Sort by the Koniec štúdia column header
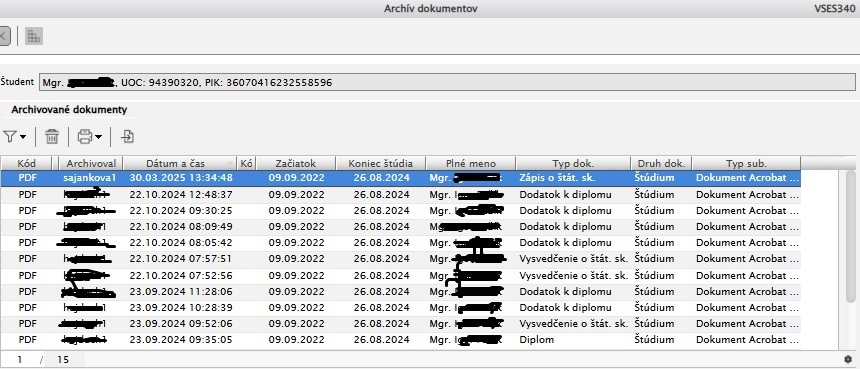This screenshot has width=860, height=369. click(x=380, y=163)
